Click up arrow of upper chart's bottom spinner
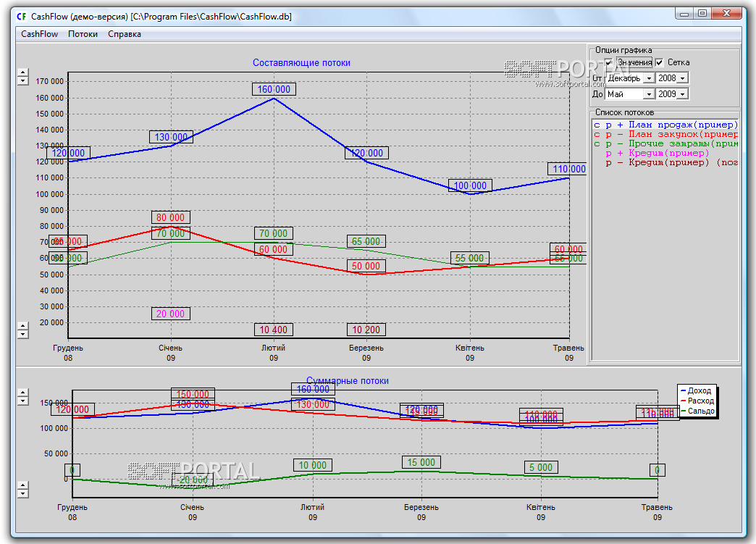This screenshot has height=544, width=756. [x=22, y=326]
